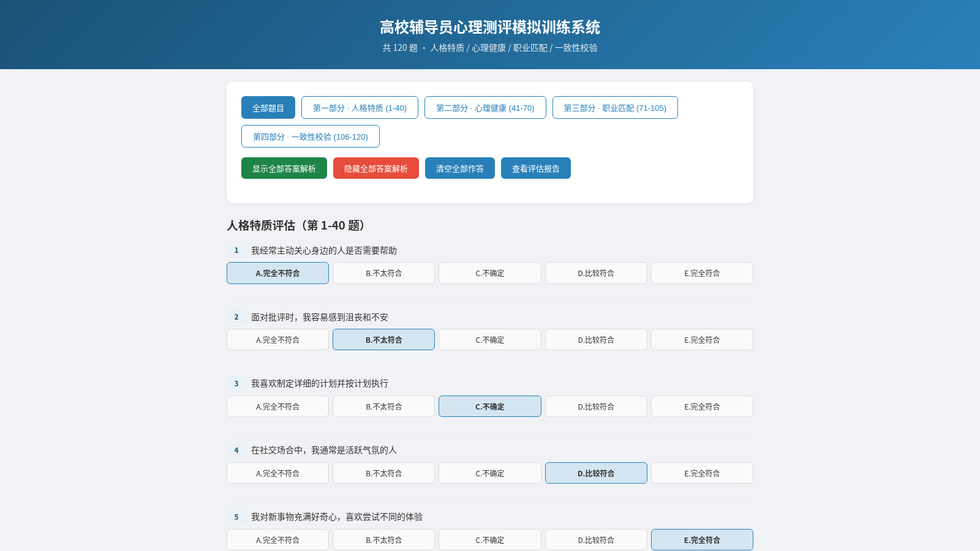
Task: Select E.完全符合 for question 5
Action: [x=702, y=540]
